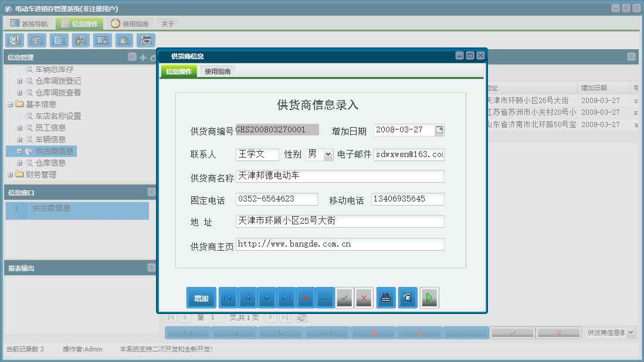Confirm with green checkmark in dialog
644x362 pixels.
pos(345,298)
